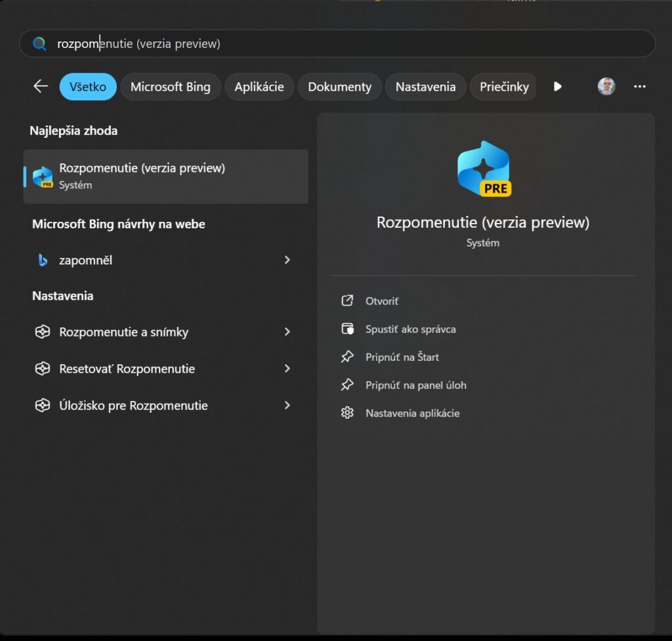Show more filters via the arrow after Priečinky
The height and width of the screenshot is (641, 672).
(557, 86)
